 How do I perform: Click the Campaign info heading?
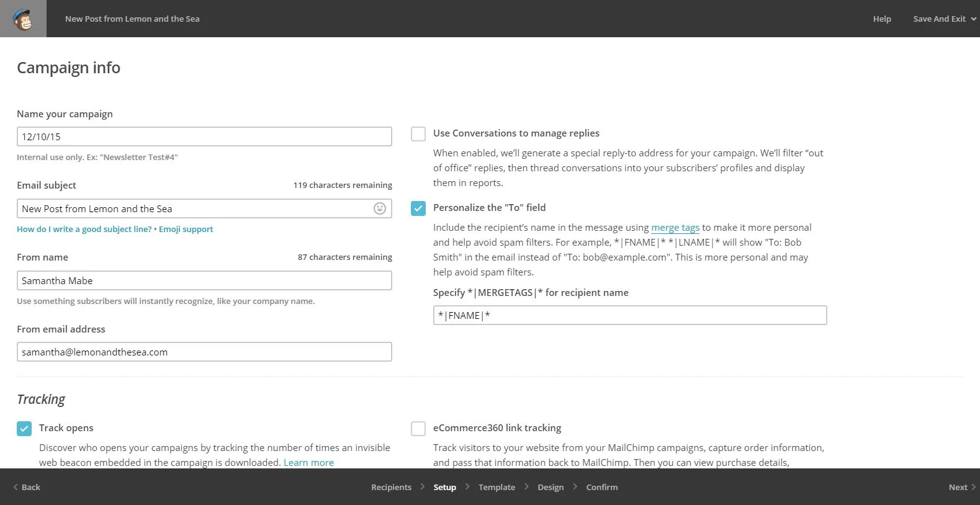(x=68, y=68)
